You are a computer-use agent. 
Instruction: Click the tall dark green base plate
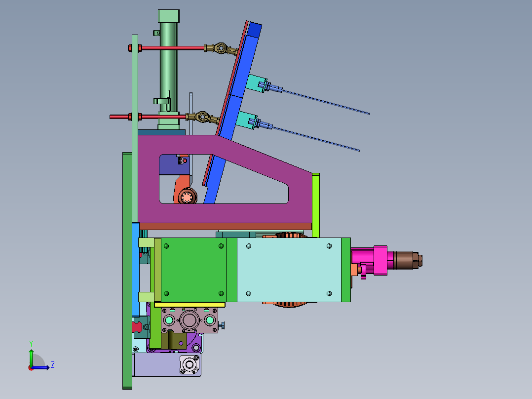[x=127, y=271]
